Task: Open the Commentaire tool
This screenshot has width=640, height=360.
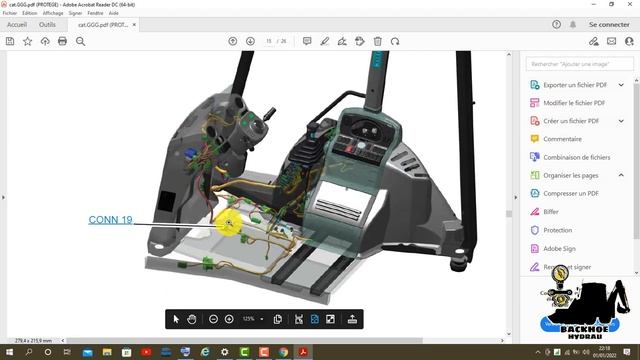Action: 562,139
